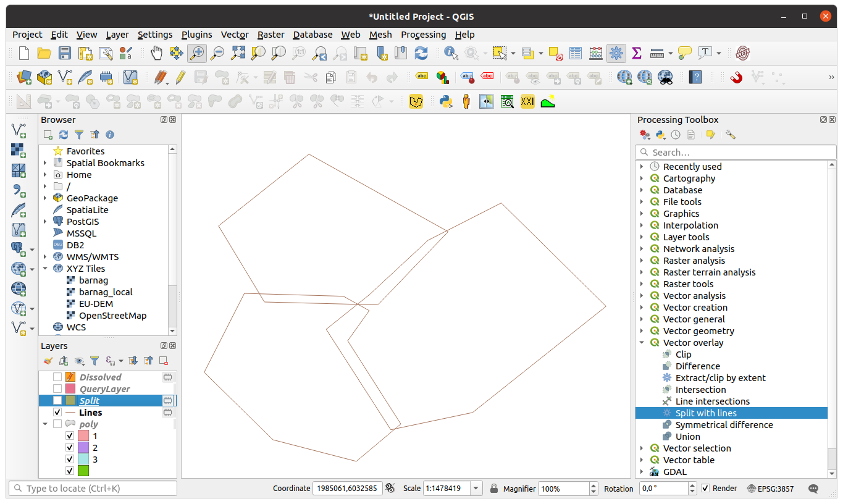Uncheck category 3 of poly layer

tap(70, 460)
